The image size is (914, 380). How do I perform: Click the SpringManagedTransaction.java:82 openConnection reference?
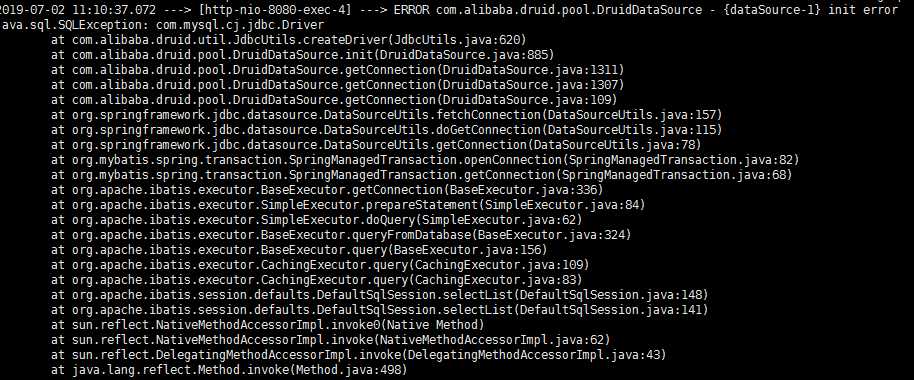pyautogui.click(x=681, y=160)
